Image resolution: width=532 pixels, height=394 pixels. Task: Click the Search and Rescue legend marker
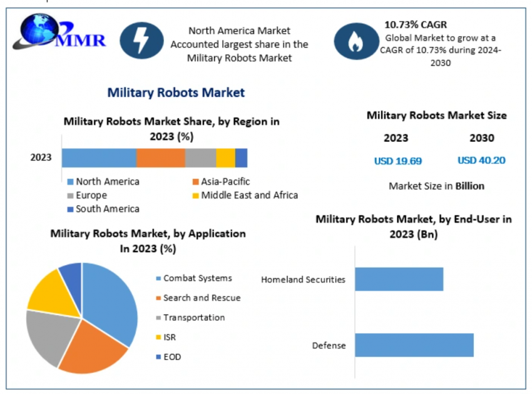(158, 298)
